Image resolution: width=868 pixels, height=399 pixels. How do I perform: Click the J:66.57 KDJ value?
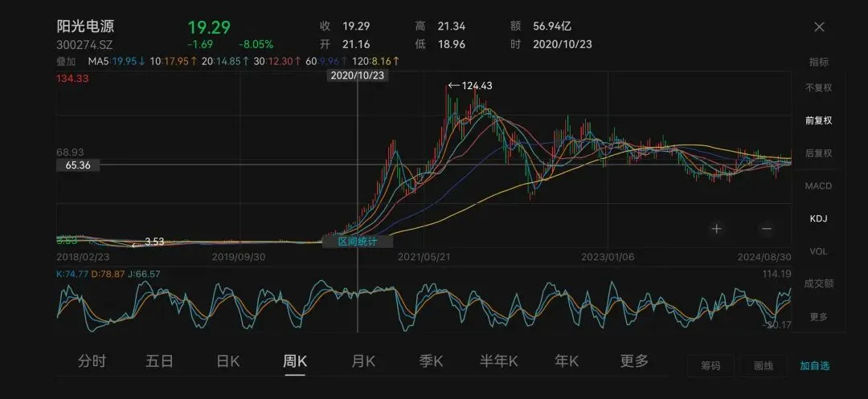pos(144,274)
